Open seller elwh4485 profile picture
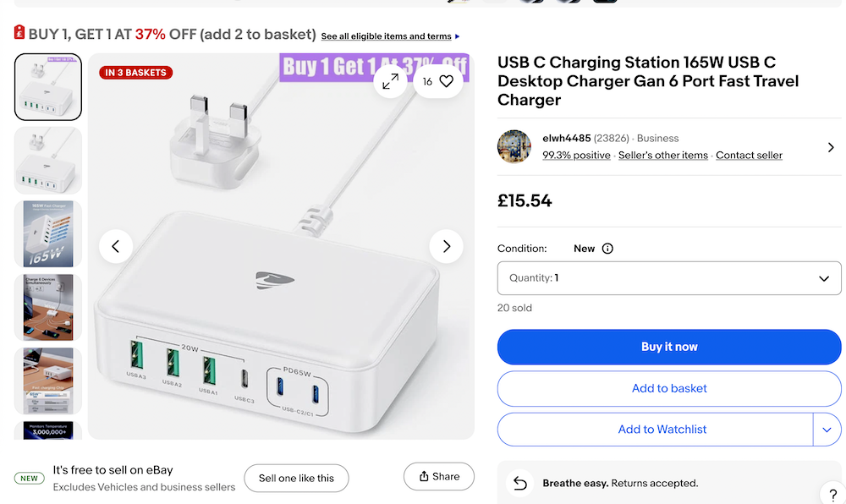846x504 pixels. (x=514, y=146)
